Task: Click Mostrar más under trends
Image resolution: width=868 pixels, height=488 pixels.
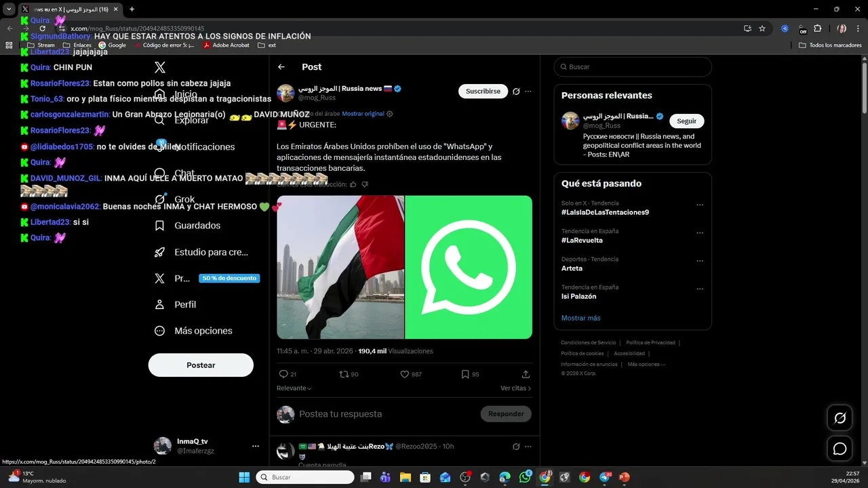Action: pos(580,318)
